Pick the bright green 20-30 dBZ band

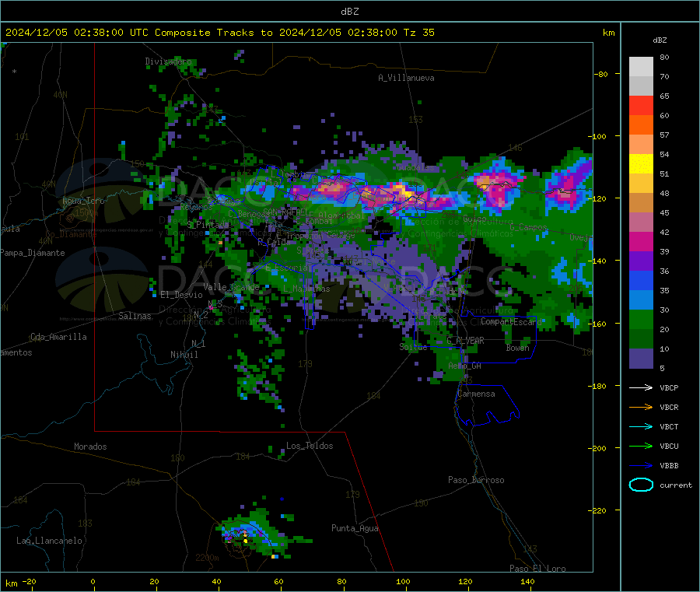pyautogui.click(x=641, y=320)
